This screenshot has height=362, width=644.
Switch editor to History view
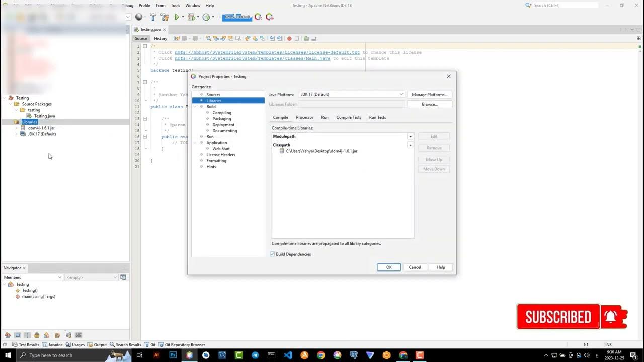[x=160, y=38]
